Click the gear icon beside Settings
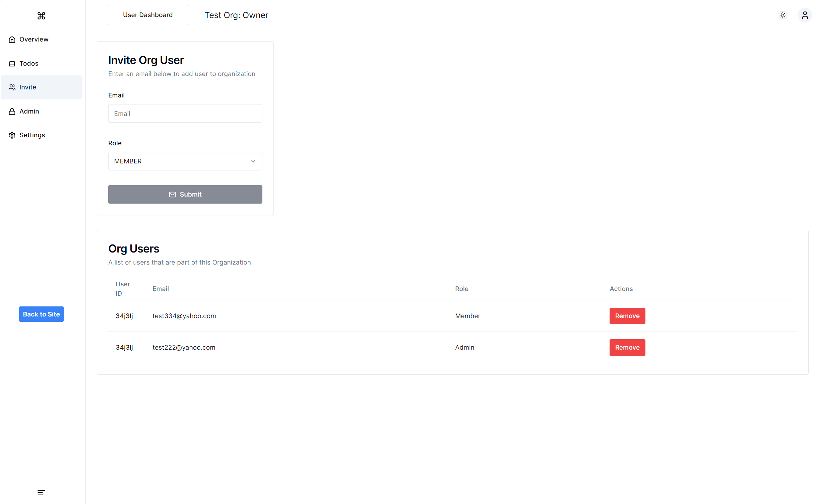 click(12, 135)
